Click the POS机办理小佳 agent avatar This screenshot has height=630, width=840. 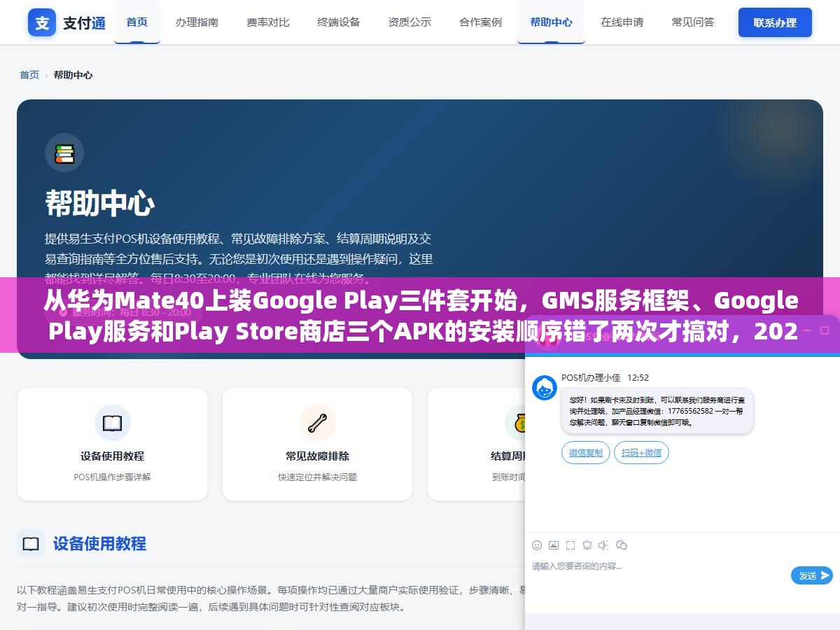(x=545, y=388)
